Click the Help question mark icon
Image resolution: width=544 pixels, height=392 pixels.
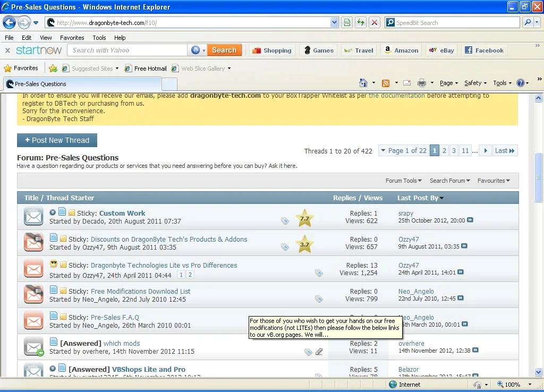click(521, 83)
